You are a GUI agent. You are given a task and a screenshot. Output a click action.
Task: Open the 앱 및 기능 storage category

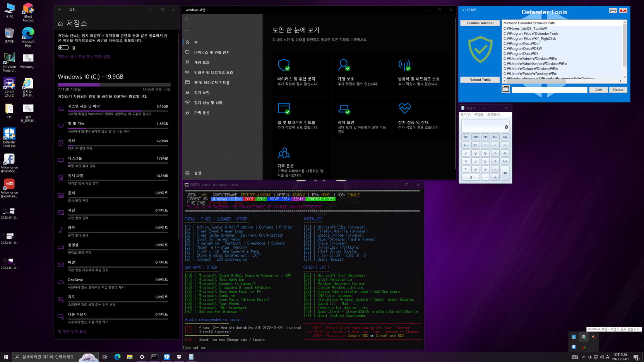click(x=114, y=127)
